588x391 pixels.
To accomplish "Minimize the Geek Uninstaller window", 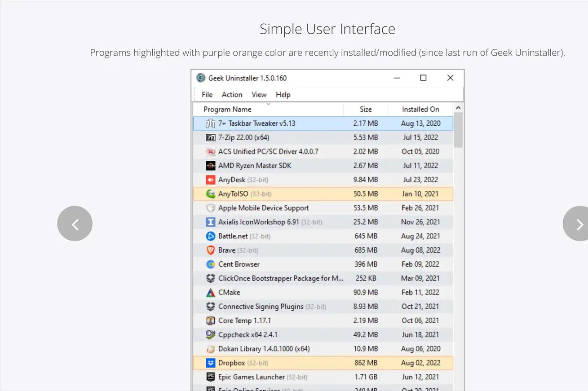I will pyautogui.click(x=397, y=78).
